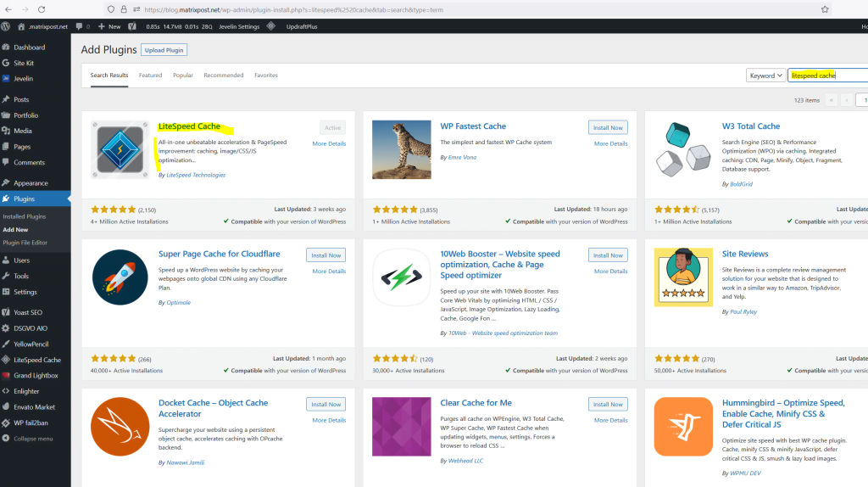The height and width of the screenshot is (487, 868).
Task: Install 10Web Booster plugin
Action: tap(608, 255)
